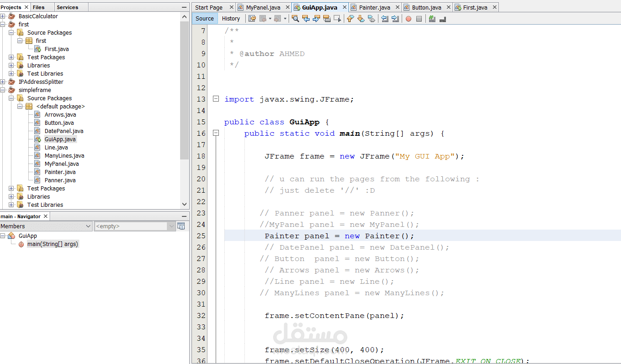This screenshot has height=364, width=621.
Task: Click Projects panel vertical scrollbar down arrow
Action: click(184, 205)
